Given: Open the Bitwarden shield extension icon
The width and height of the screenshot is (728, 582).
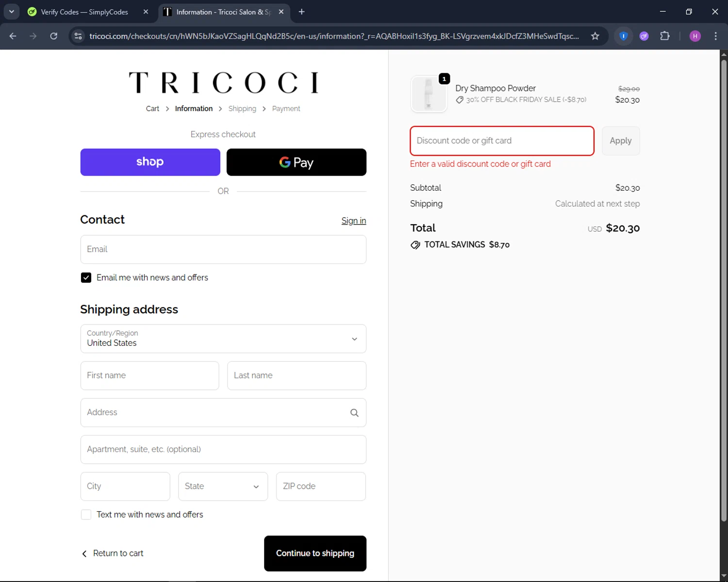Looking at the screenshot, I should point(624,36).
